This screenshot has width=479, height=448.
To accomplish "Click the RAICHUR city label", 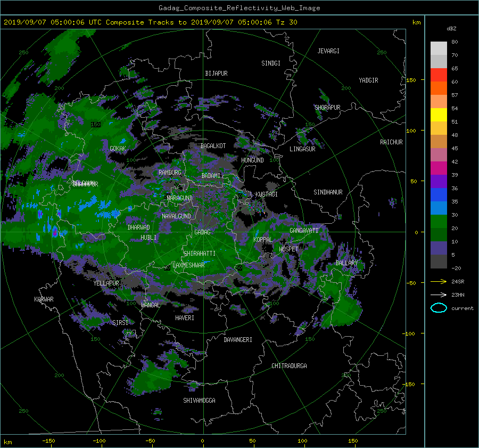I will coord(391,142).
